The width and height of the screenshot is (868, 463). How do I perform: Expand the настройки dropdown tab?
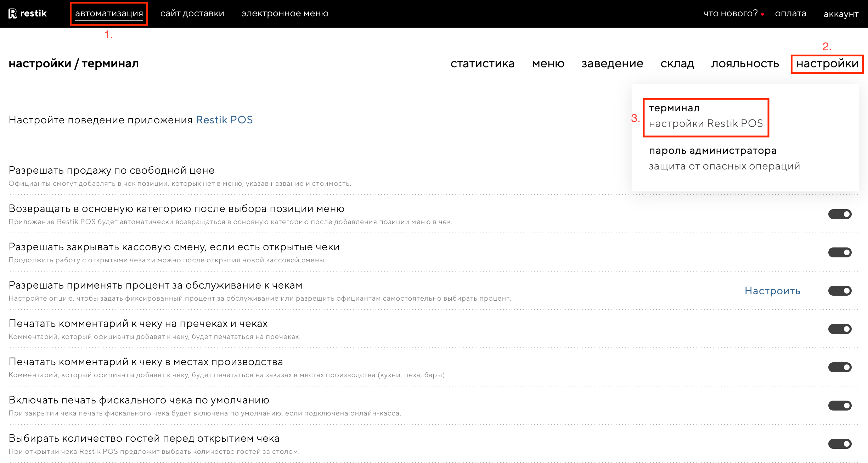coord(827,63)
